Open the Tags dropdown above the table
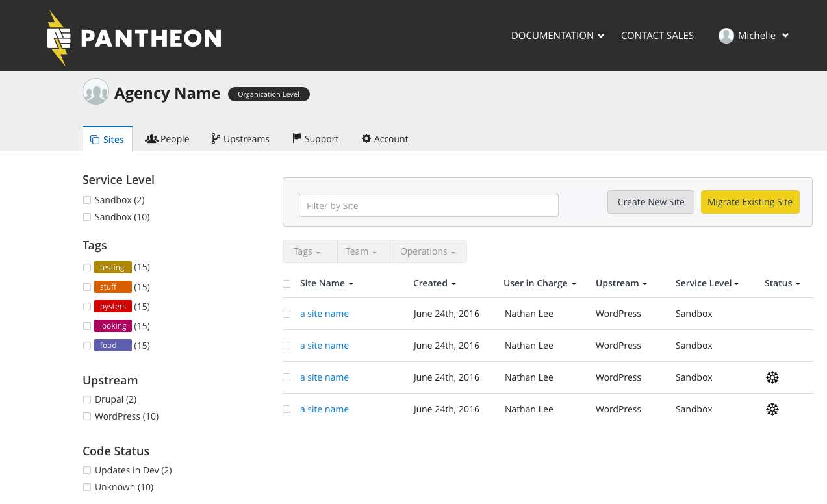 (307, 251)
